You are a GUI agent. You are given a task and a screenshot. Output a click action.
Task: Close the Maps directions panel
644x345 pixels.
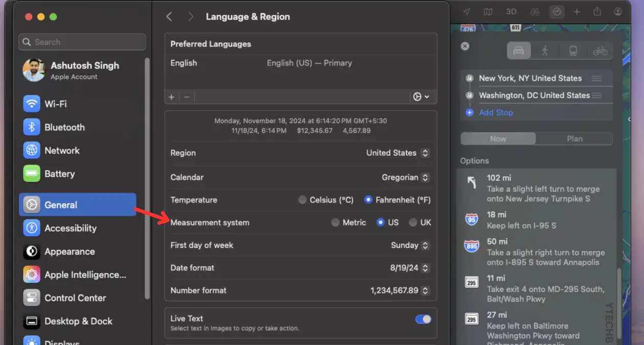[x=465, y=46]
